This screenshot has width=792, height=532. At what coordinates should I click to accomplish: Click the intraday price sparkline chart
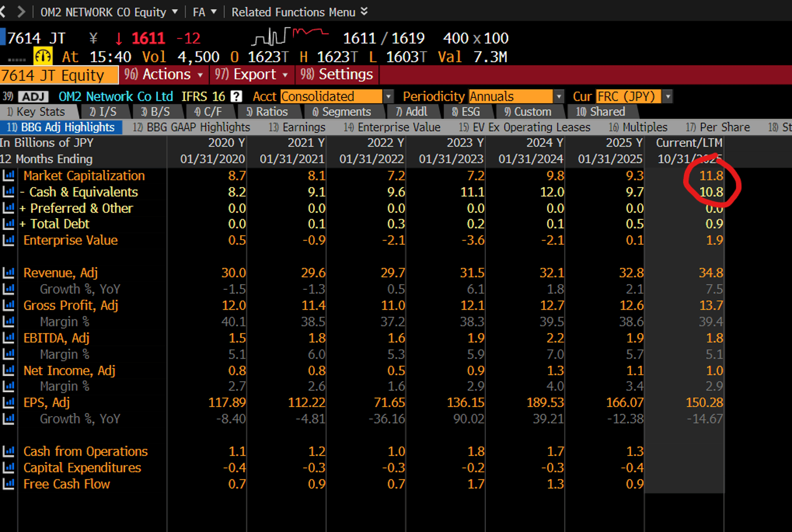[290, 37]
